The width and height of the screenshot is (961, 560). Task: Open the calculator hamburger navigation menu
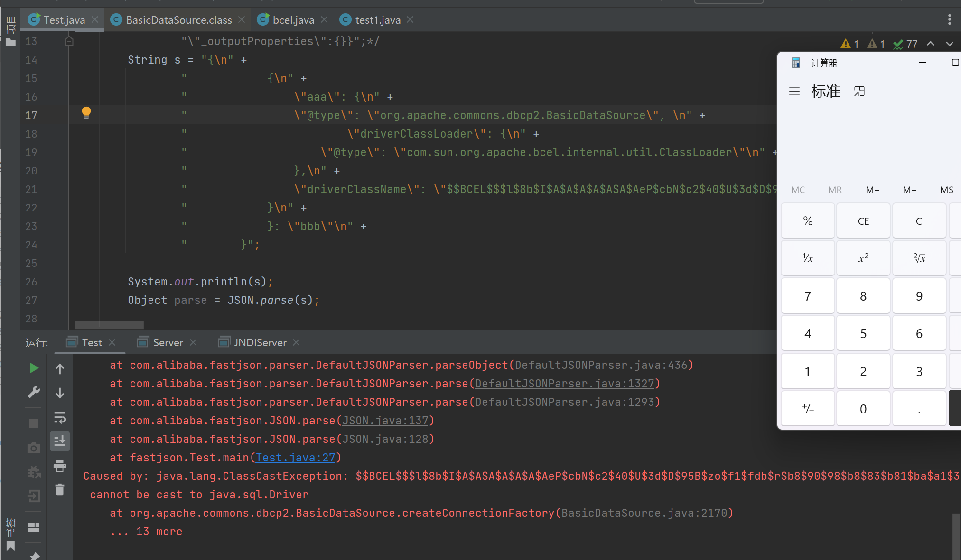794,91
